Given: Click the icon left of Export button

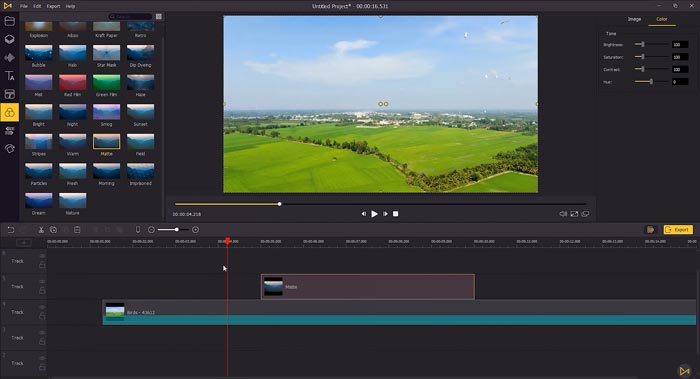Looking at the screenshot, I should click(x=650, y=229).
